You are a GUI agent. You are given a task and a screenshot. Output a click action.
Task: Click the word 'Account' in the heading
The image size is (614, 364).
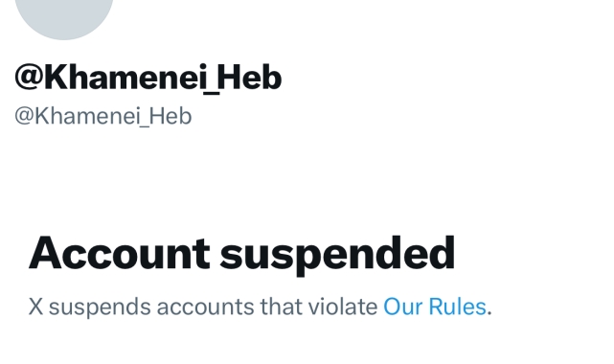tap(120, 253)
